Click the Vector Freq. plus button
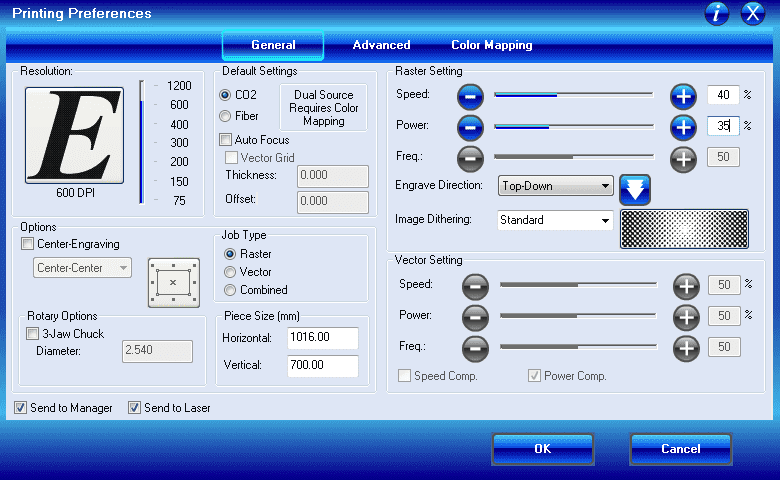Image resolution: width=780 pixels, height=480 pixels. point(686,349)
